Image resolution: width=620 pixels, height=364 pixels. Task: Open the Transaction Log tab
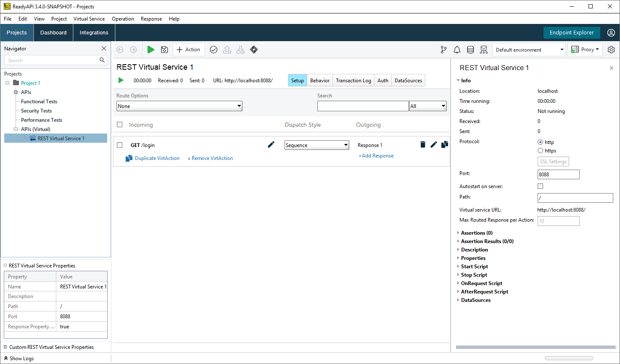point(354,80)
